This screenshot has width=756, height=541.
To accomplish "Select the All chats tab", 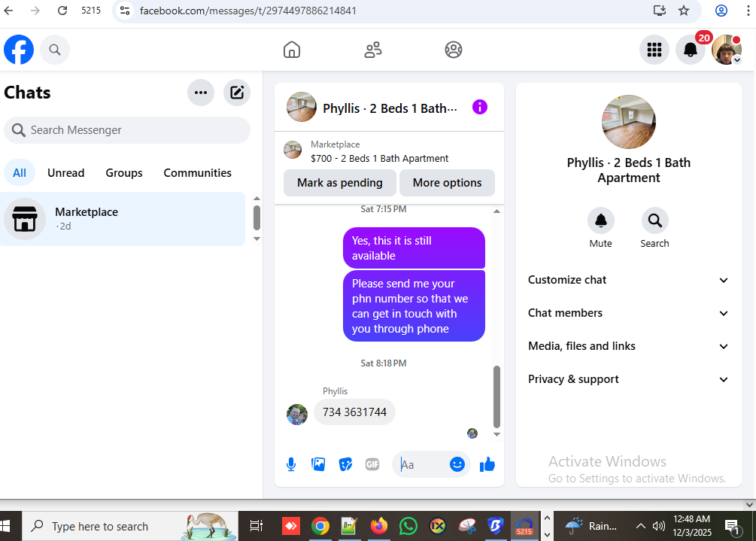I will (20, 172).
